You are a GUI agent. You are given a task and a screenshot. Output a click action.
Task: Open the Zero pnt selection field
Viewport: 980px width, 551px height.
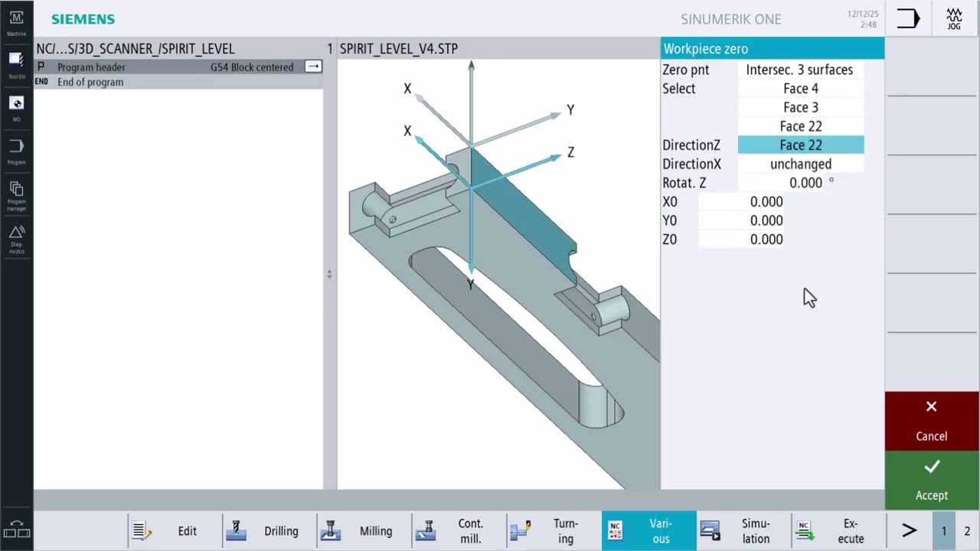click(x=801, y=70)
